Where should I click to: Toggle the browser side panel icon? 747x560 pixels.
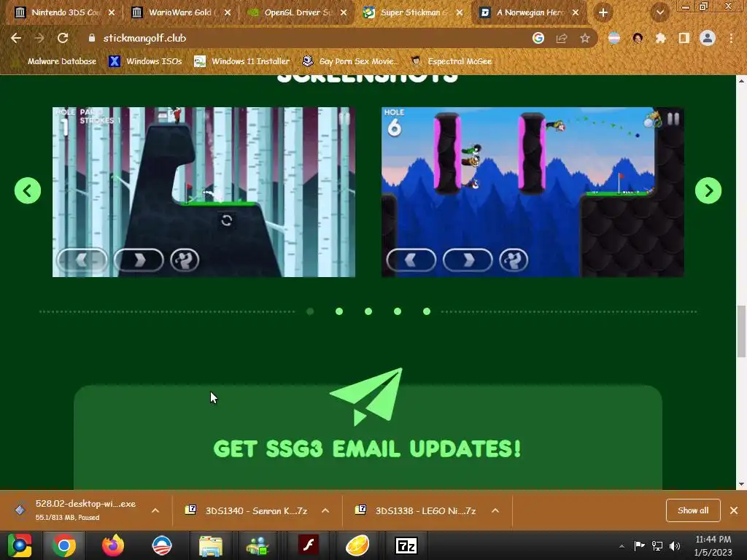[684, 38]
